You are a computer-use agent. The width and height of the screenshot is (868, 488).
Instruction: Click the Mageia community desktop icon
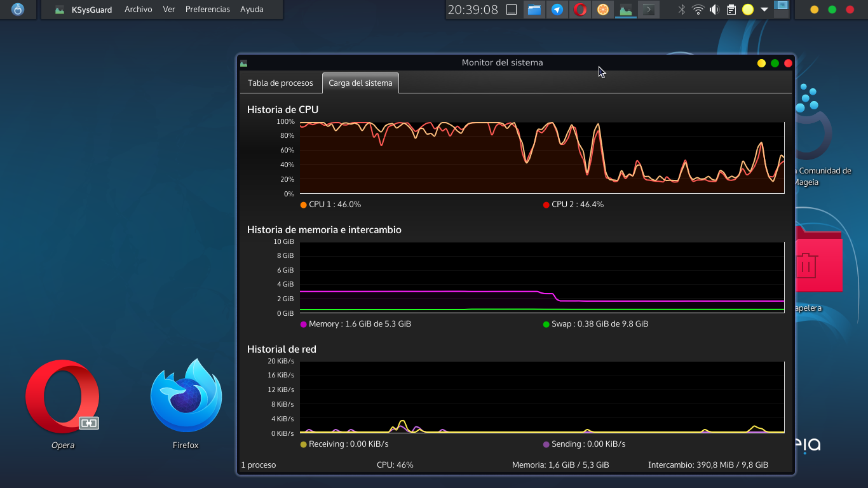(x=815, y=121)
